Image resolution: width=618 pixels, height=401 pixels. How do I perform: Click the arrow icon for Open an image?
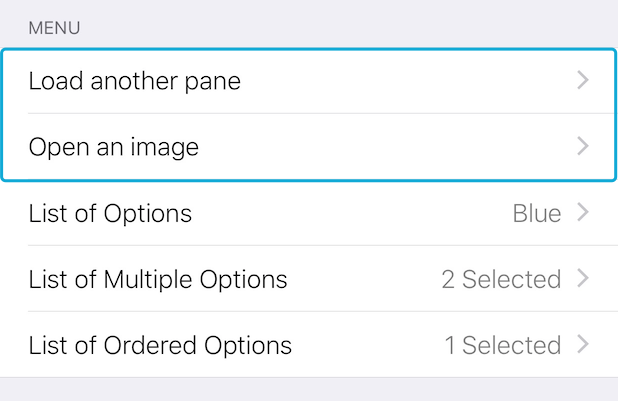[583, 146]
